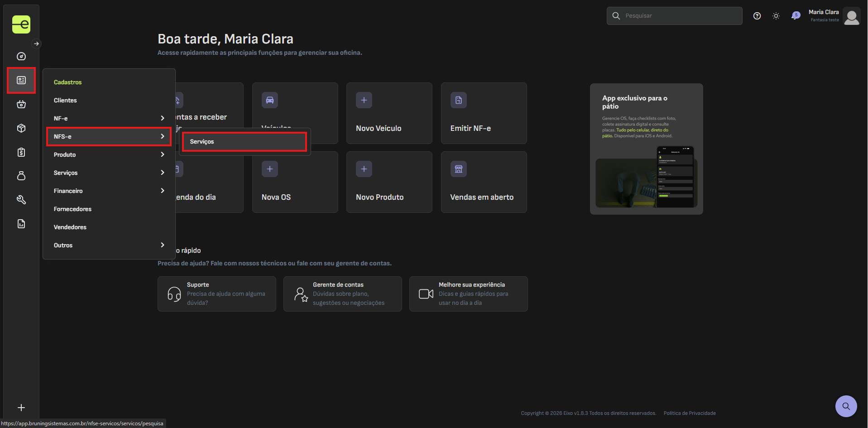Image resolution: width=868 pixels, height=428 pixels.
Task: Open the box package sidebar icon
Action: pyautogui.click(x=21, y=128)
